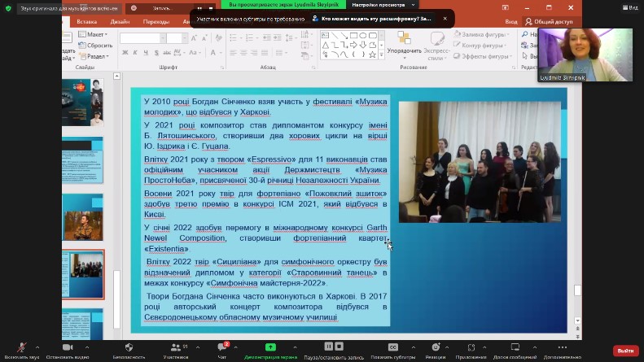Click the bulleted list icon

tap(234, 37)
